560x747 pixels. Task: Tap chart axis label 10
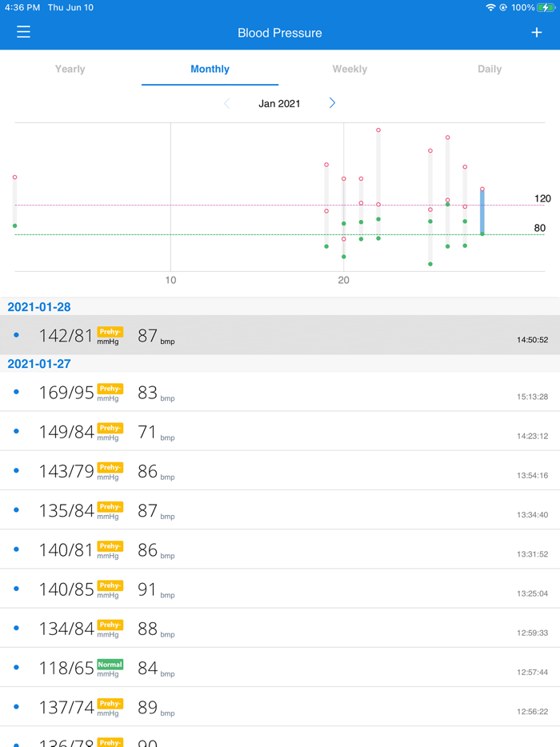pyautogui.click(x=170, y=280)
